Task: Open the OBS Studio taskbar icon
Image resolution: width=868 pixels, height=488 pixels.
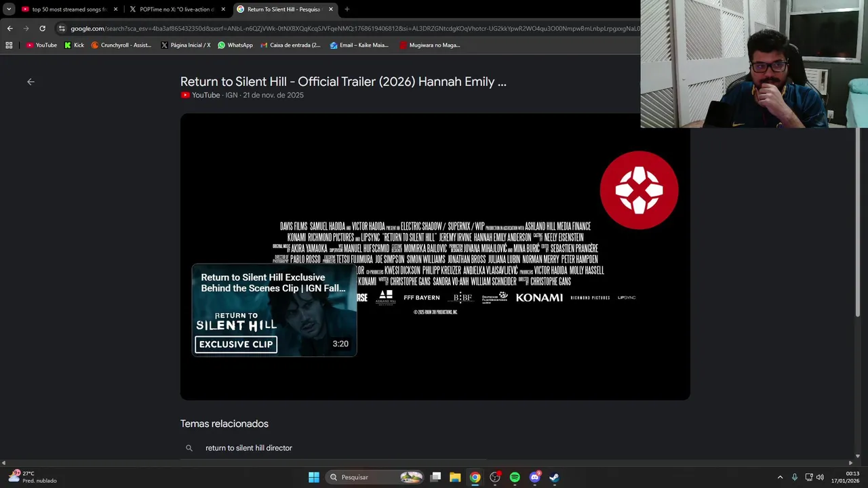Action: (495, 477)
